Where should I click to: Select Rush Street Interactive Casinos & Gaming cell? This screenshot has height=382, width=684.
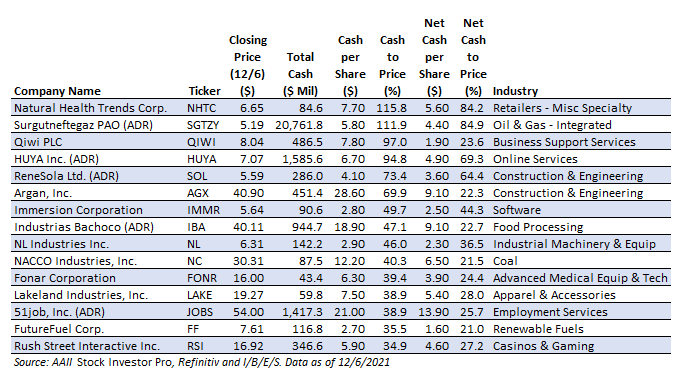(x=544, y=346)
